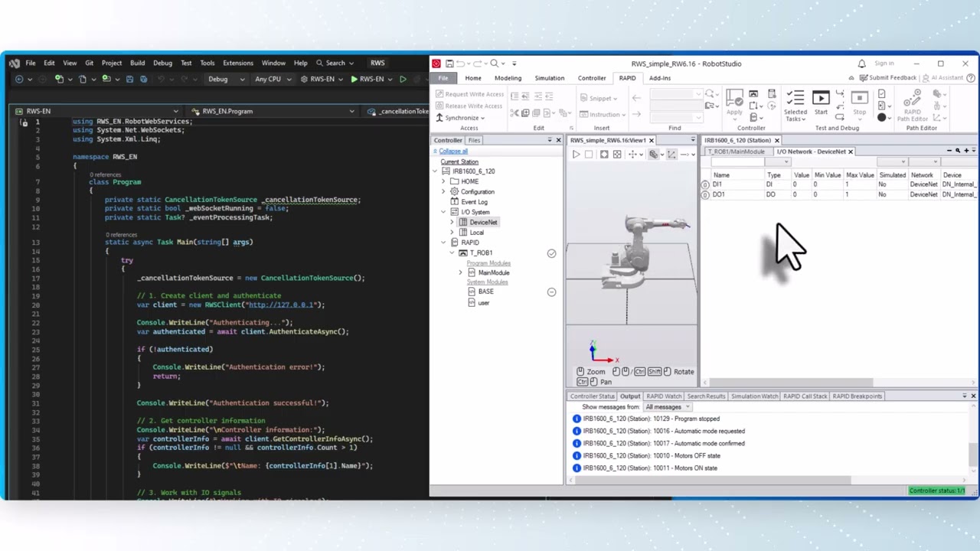The width and height of the screenshot is (980, 551).
Task: Click the Visual Studio Save All icon
Action: coord(143,79)
